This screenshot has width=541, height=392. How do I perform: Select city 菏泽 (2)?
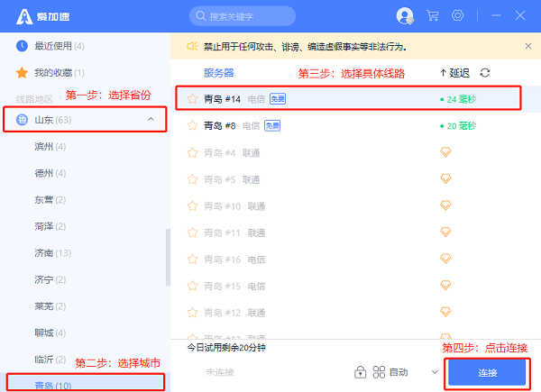click(x=50, y=226)
